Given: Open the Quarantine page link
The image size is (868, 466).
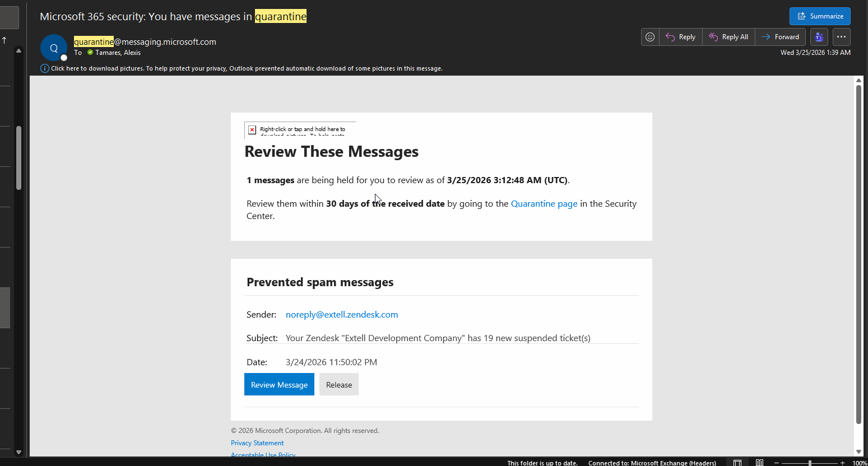Looking at the screenshot, I should (x=544, y=204).
